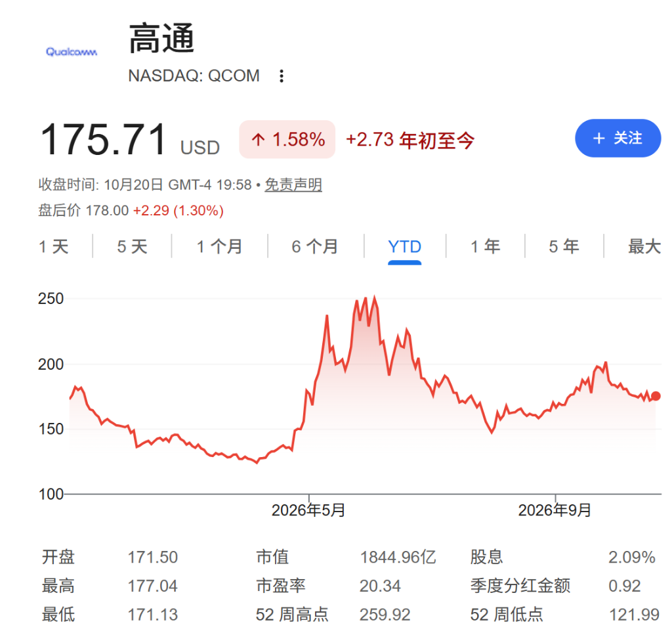Choose the 5 年 range tab
The image size is (672, 635).
tap(564, 246)
